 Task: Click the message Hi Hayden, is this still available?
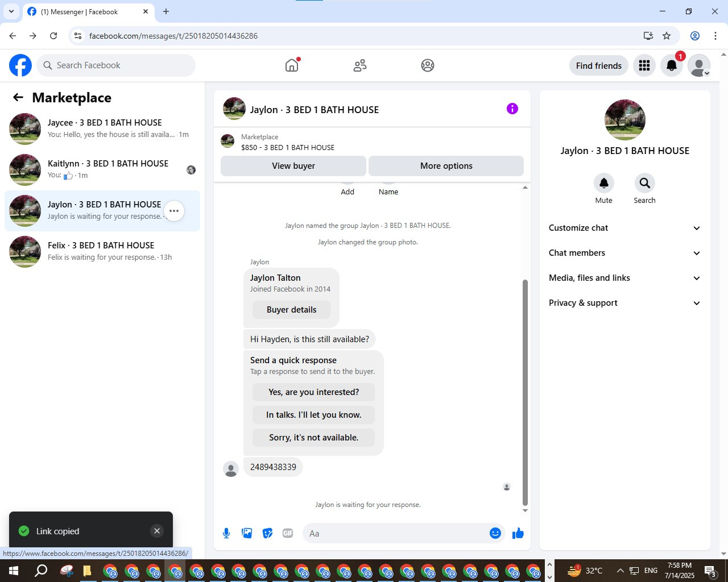309,339
